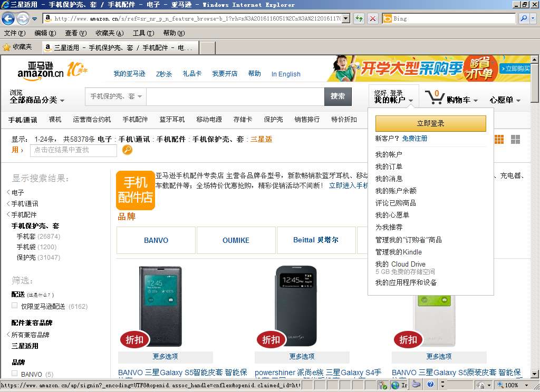The width and height of the screenshot is (540, 392).
Task: Open the 收藏夹(A) menu
Action: click(110, 33)
